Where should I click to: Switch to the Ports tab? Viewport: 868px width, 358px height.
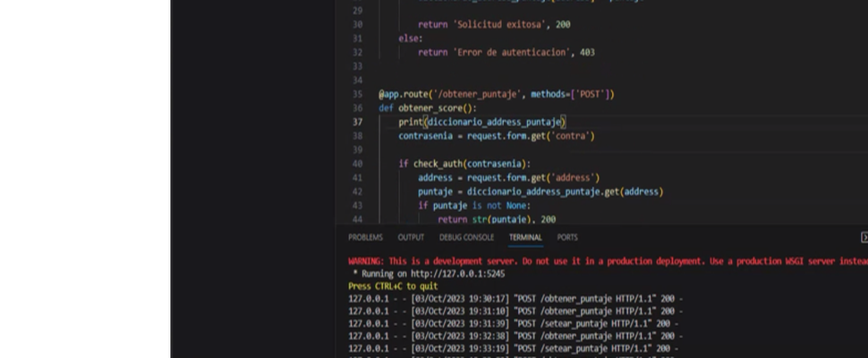567,237
